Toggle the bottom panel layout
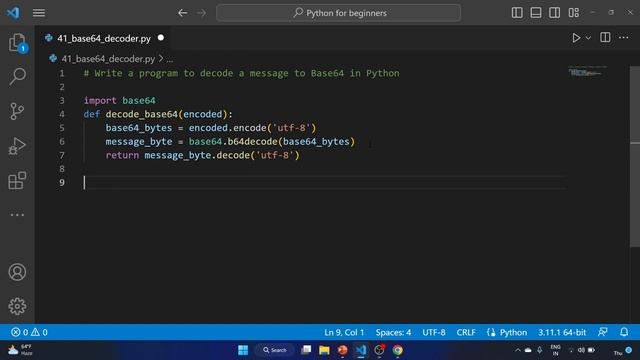 pyautogui.click(x=536, y=13)
